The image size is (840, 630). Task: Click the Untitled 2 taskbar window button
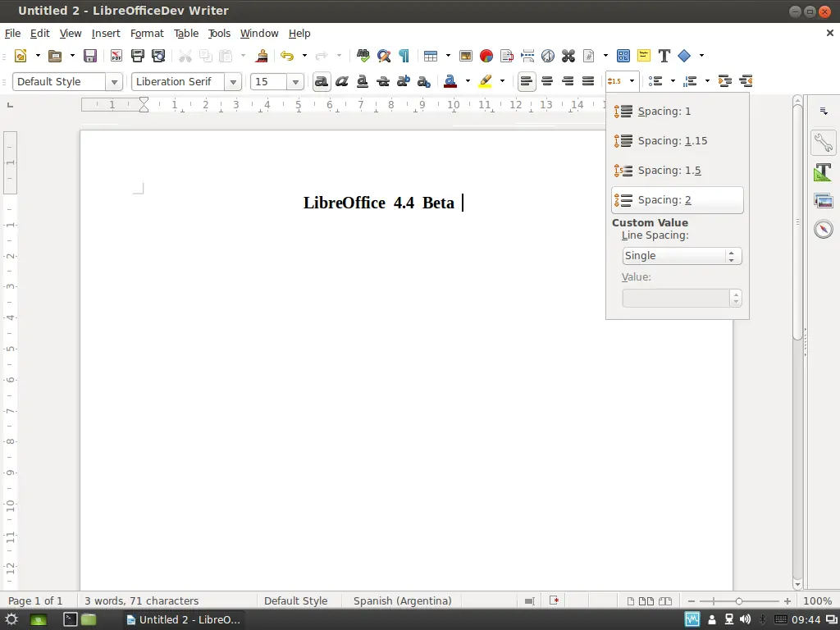(183, 620)
